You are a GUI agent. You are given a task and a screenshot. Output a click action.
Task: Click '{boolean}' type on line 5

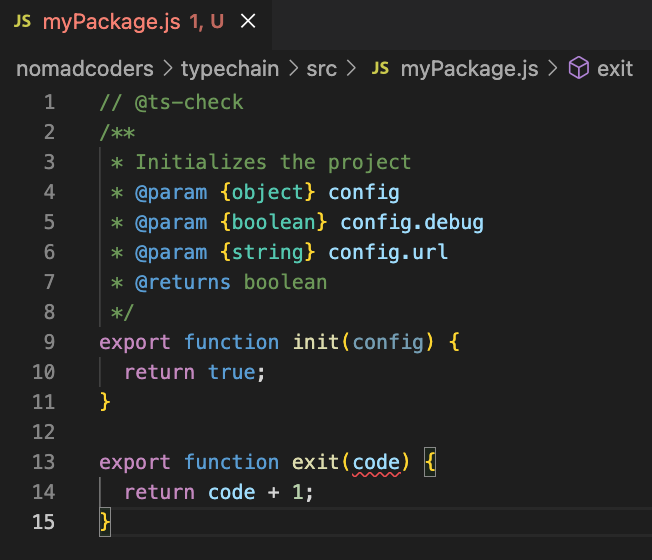tap(274, 222)
